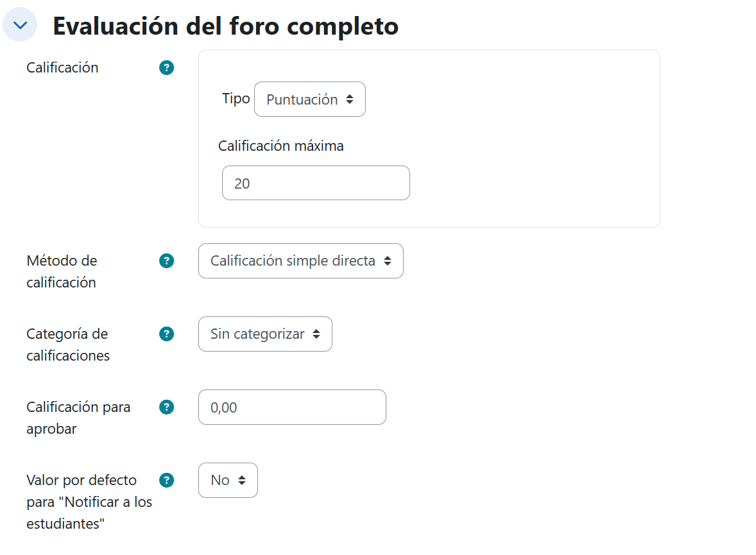Select the Calificación para aprobar value field
Screen dimensions: 756x555
[292, 407]
